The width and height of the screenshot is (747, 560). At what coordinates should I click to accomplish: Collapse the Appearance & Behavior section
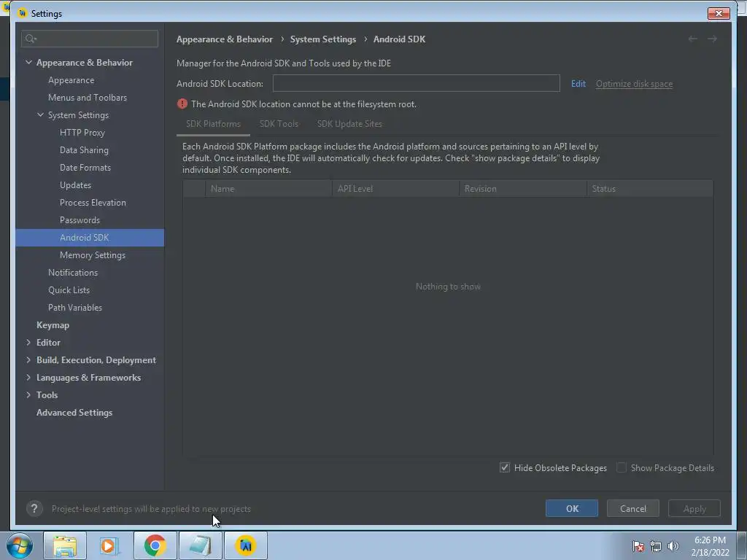point(28,63)
